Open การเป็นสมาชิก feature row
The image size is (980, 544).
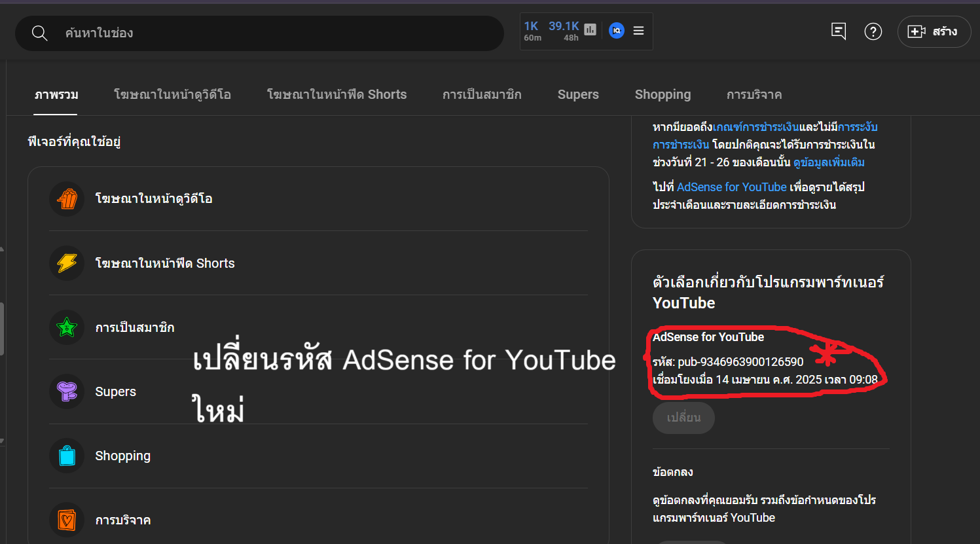pyautogui.click(x=318, y=327)
